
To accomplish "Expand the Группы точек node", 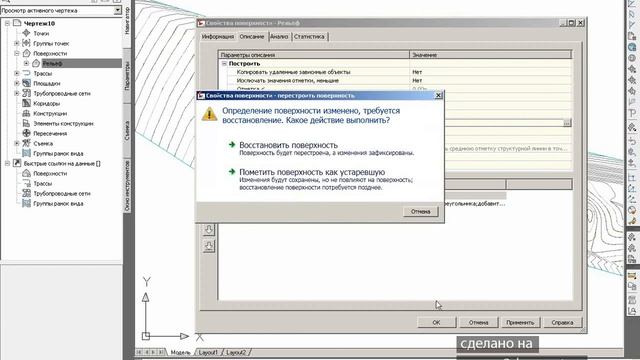I will [17, 43].
